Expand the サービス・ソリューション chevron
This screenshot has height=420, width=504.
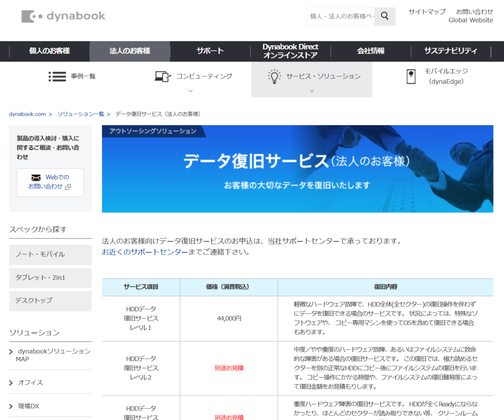click(312, 90)
